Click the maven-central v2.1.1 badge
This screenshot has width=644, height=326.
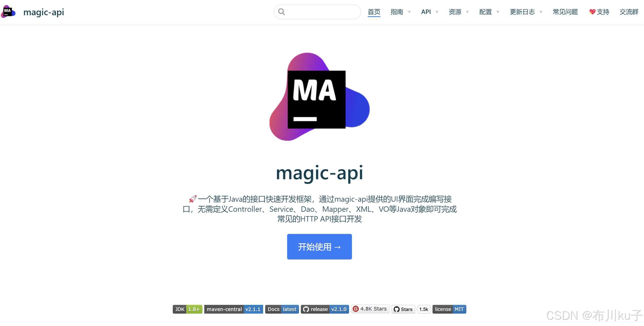(x=233, y=309)
